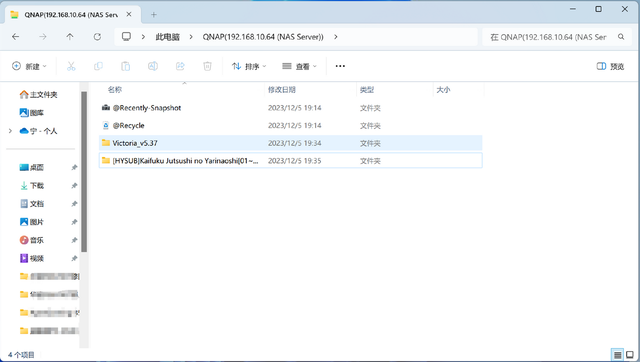
Task: Click the Delete trash can icon
Action: tap(207, 66)
